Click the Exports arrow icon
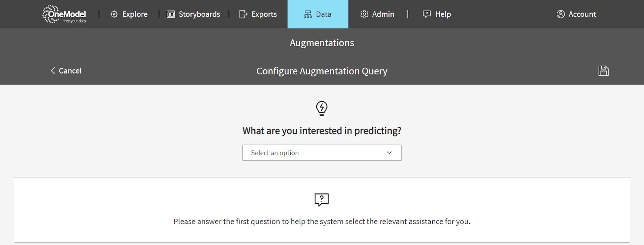The height and width of the screenshot is (245, 644). [243, 14]
